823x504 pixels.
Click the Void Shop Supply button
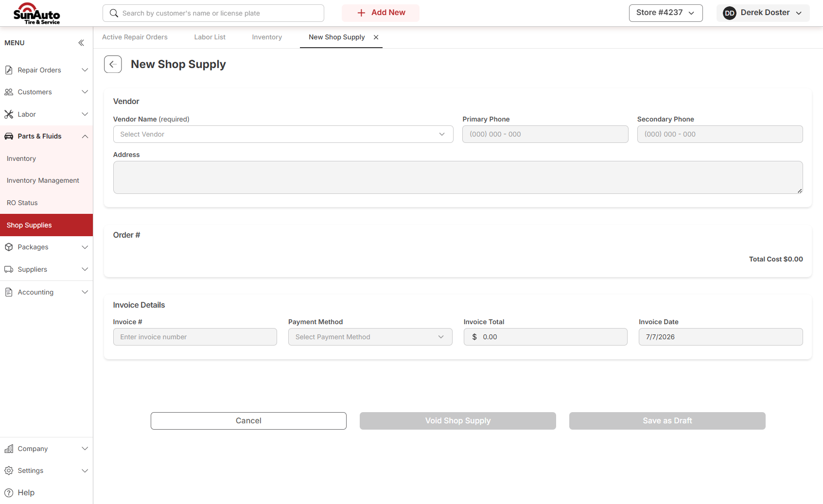(x=458, y=421)
